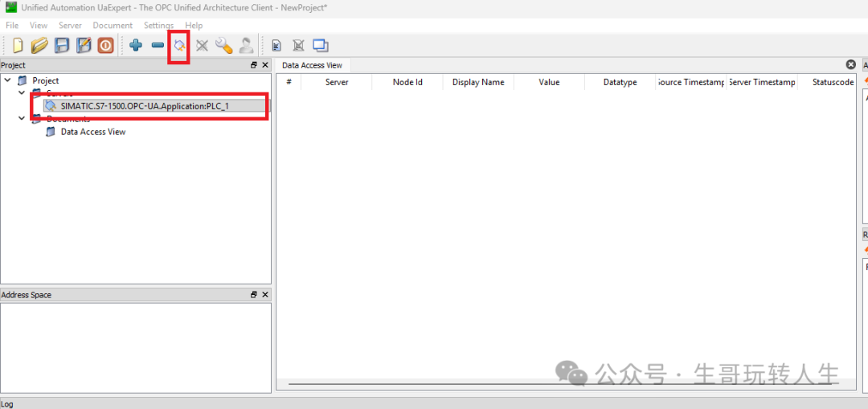The height and width of the screenshot is (409, 868).
Task: Open server properties with the wrench icon
Action: coord(224,45)
